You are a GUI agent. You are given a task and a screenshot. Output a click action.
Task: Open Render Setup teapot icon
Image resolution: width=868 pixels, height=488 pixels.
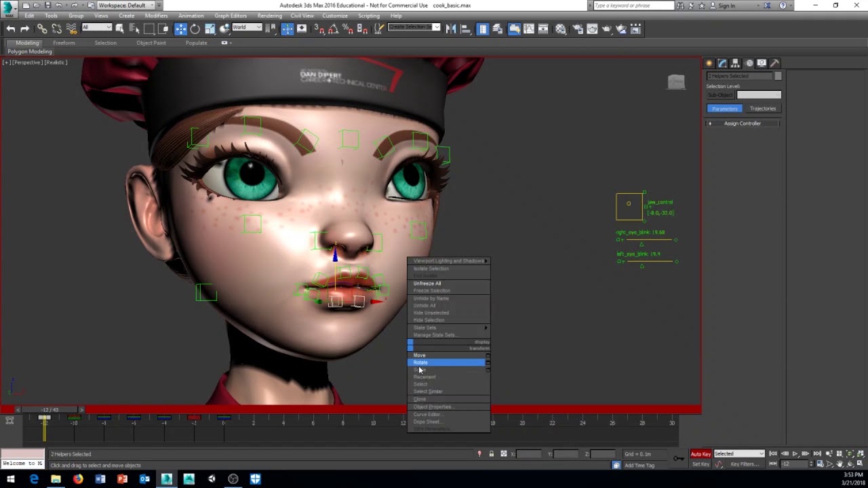[x=578, y=28]
